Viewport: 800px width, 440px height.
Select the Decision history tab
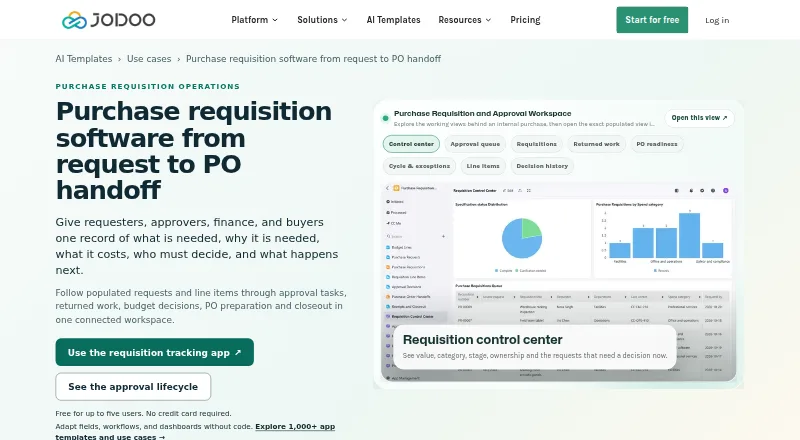pos(542,166)
